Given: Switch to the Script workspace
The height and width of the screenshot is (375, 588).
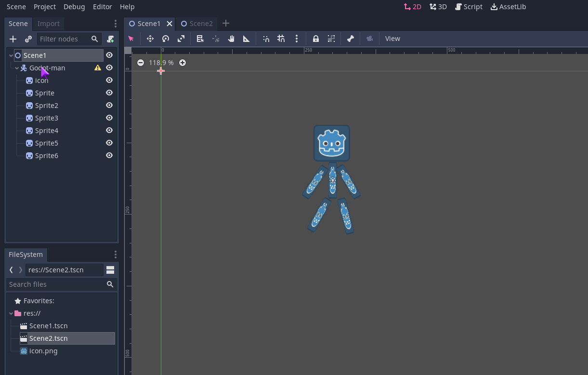Looking at the screenshot, I should click(469, 7).
